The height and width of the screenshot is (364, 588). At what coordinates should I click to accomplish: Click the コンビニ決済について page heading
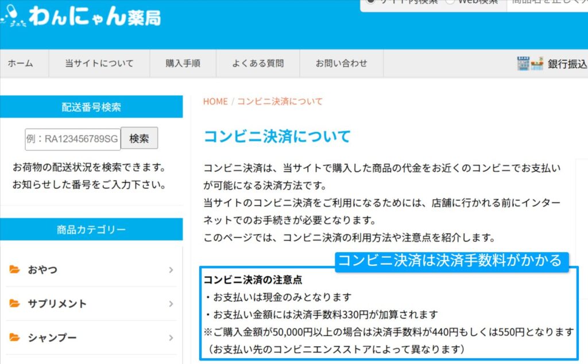click(x=277, y=136)
